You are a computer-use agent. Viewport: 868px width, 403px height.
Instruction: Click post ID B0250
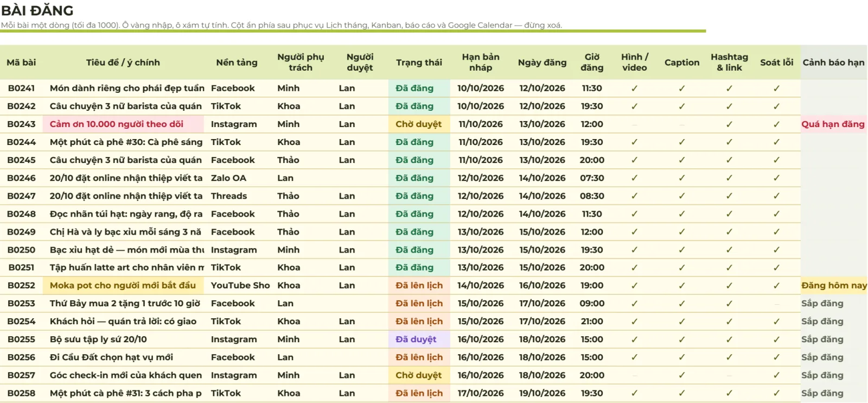[21, 249]
